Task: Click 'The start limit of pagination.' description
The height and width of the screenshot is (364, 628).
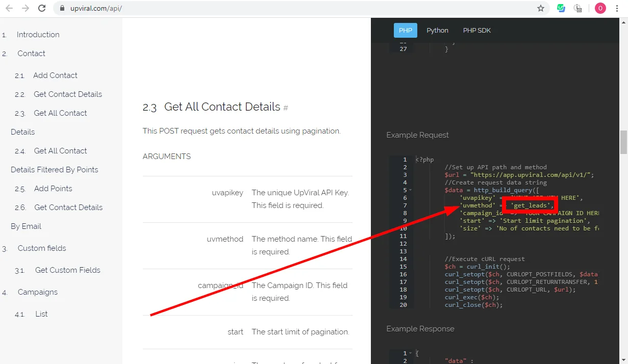Action: [x=300, y=332]
